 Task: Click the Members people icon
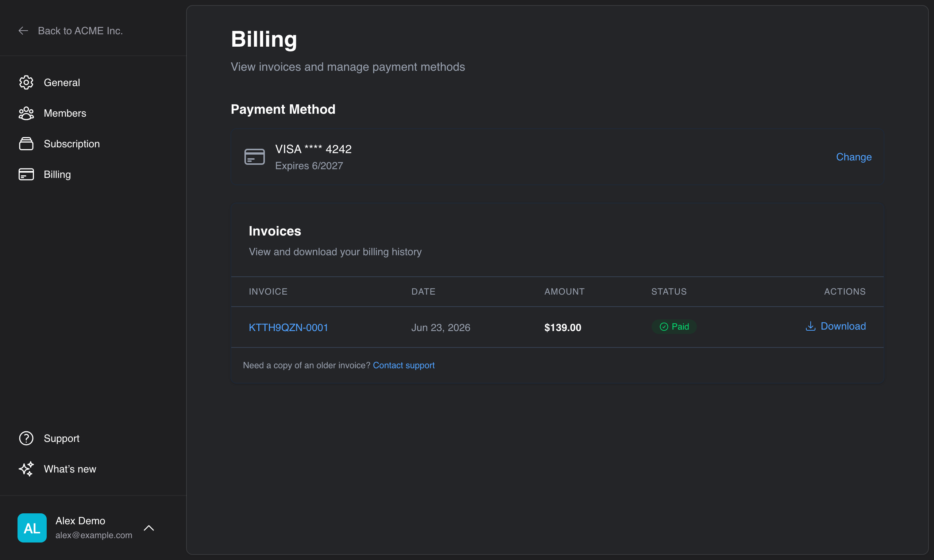26,113
